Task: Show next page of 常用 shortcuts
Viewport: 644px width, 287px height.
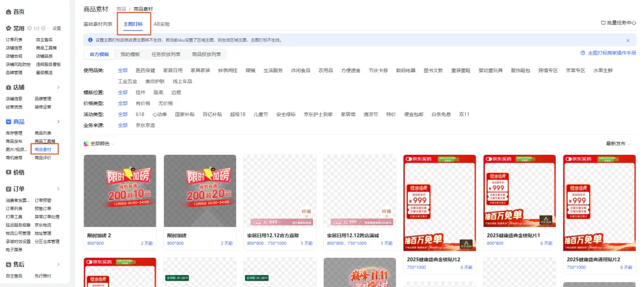Action: (43, 29)
